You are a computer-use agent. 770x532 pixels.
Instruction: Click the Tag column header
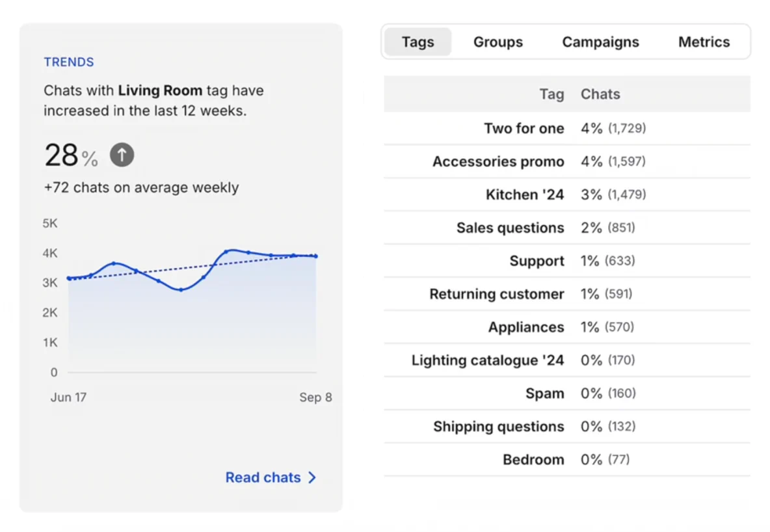pyautogui.click(x=551, y=94)
